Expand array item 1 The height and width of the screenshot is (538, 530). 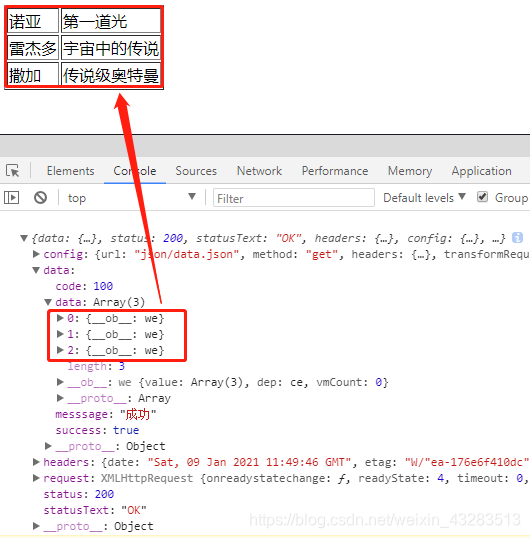pyautogui.click(x=60, y=334)
